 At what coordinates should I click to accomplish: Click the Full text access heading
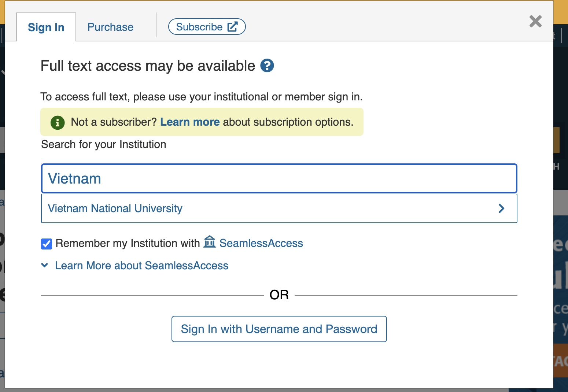click(x=148, y=66)
